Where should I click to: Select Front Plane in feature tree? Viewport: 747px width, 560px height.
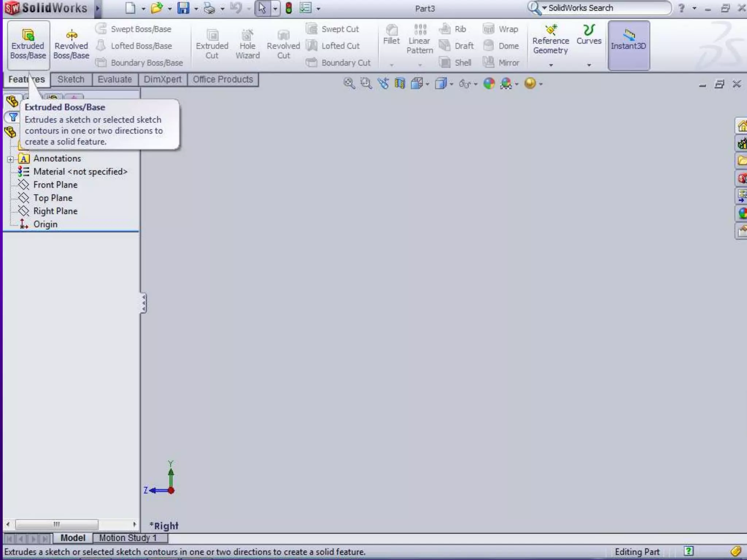click(x=55, y=185)
